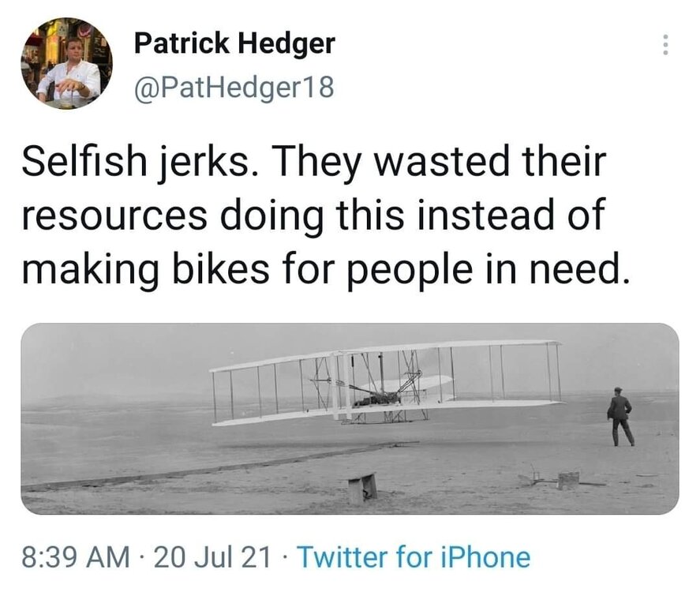This screenshot has height=592, width=700.
Task: Click the word 'resources' in the tweet
Action: point(114,215)
